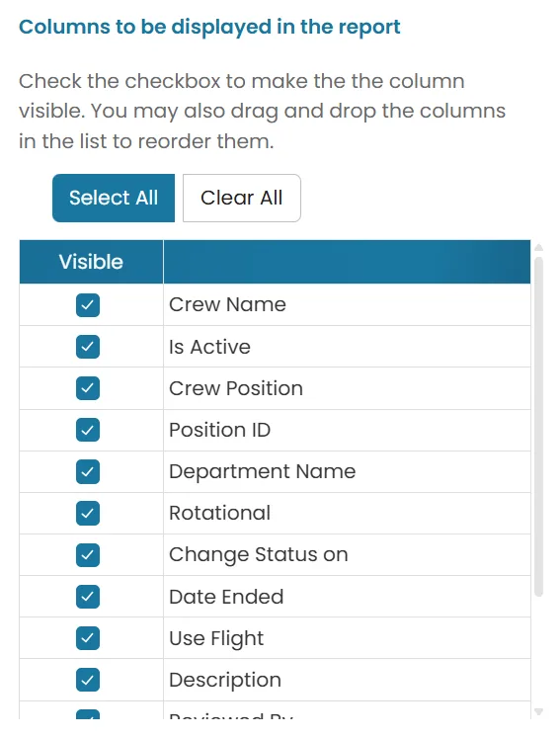560x738 pixels.
Task: Hide the Date Ended column
Action: [x=88, y=597]
